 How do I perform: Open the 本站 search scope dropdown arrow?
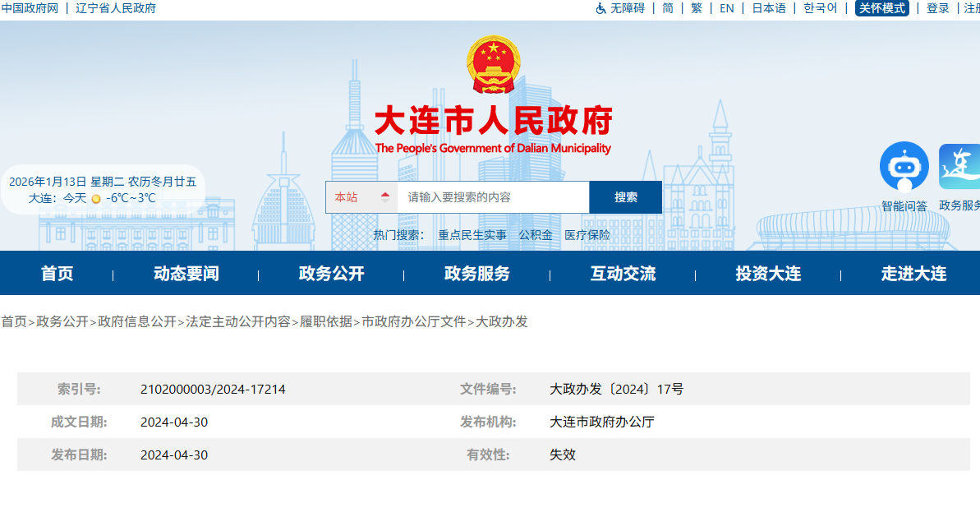pos(385,197)
